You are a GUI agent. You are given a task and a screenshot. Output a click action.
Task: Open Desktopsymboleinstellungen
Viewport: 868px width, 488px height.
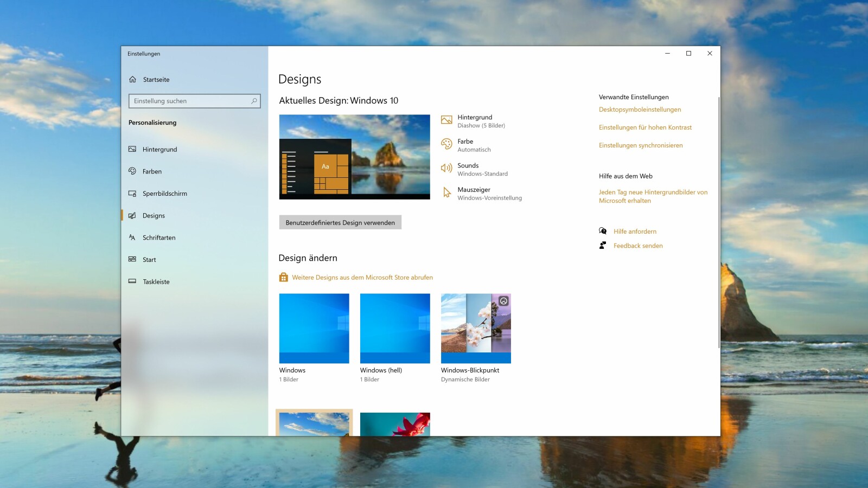640,109
